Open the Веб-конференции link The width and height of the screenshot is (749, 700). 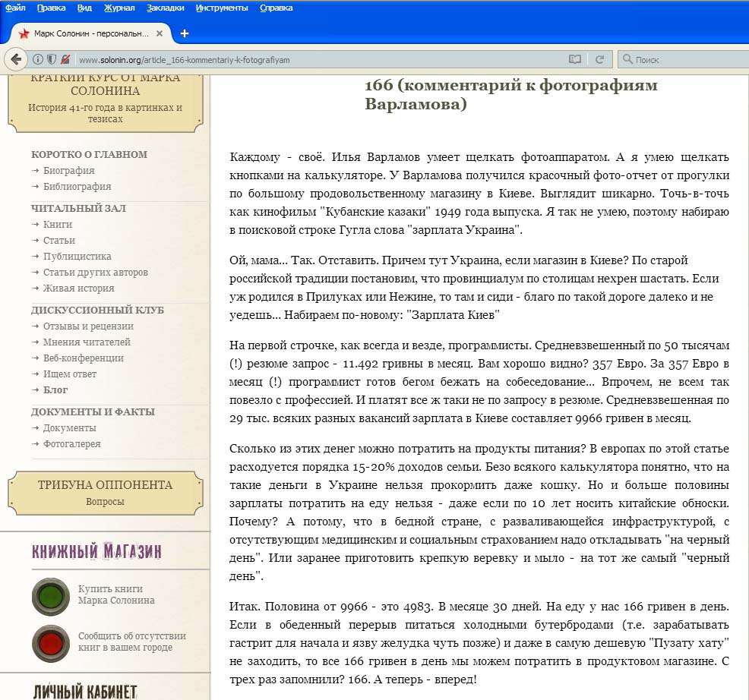coord(83,358)
